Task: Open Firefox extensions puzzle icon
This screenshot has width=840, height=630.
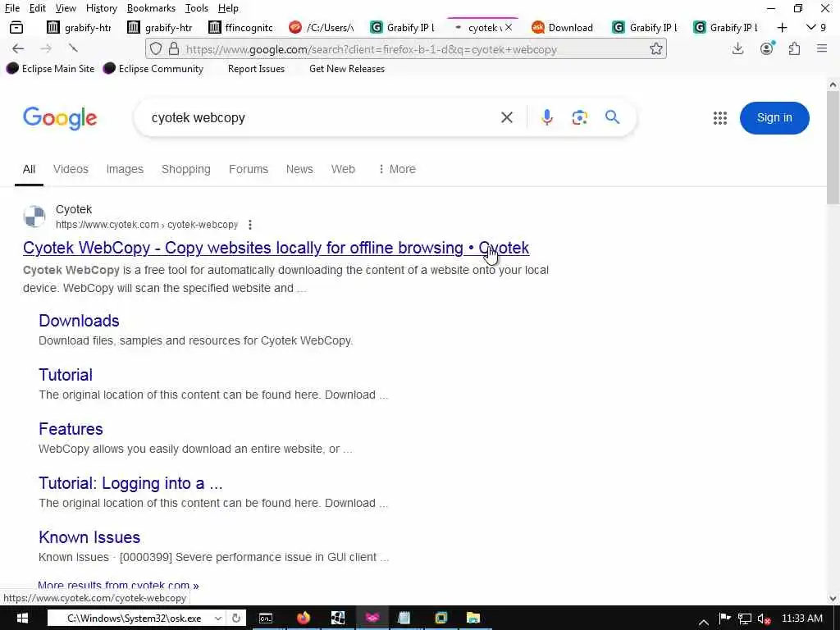Action: coord(794,48)
